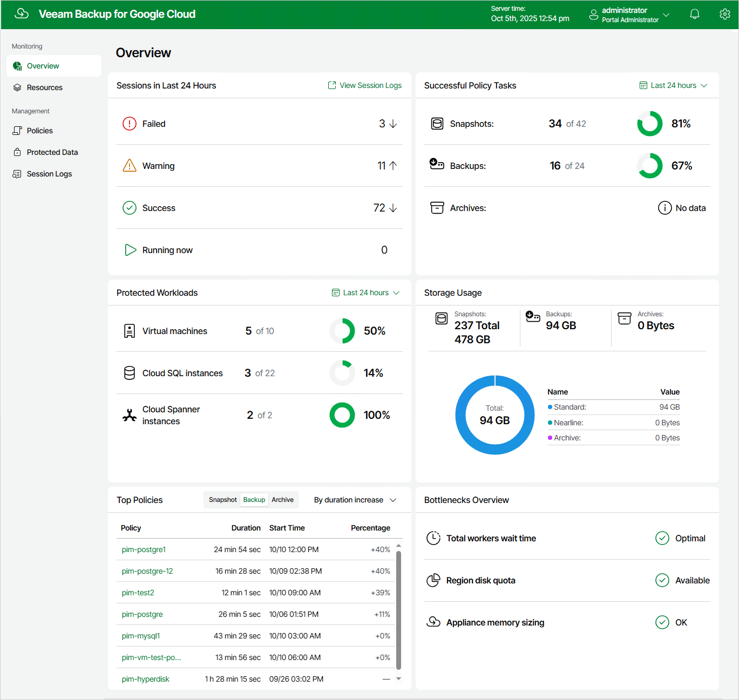This screenshot has height=700, width=739.
Task: Click the Nearline legend entry
Action: tap(614, 423)
